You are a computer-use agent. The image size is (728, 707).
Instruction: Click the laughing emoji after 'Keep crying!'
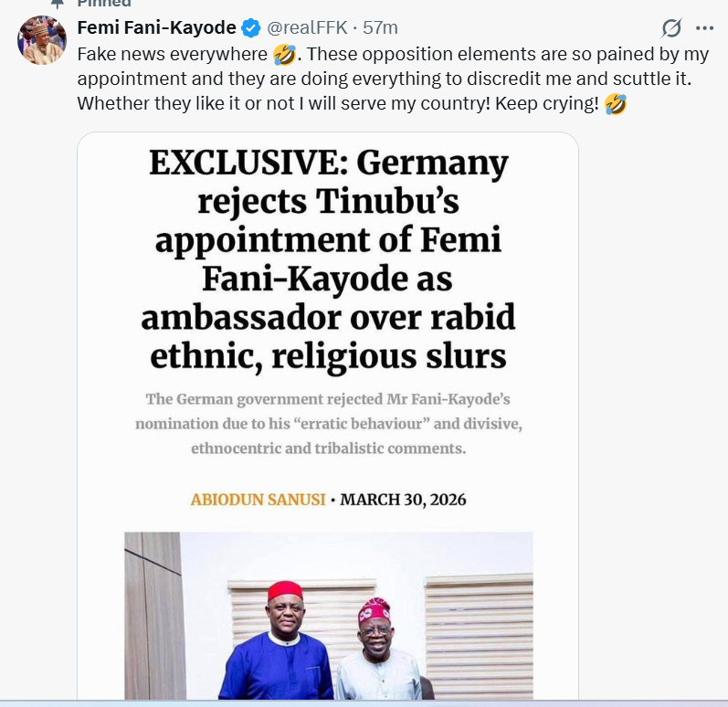(616, 104)
